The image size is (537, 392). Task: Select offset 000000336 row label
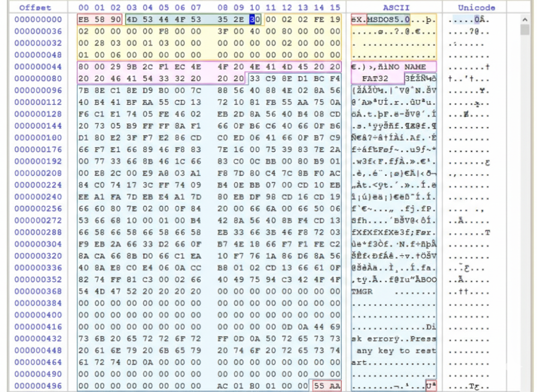pyautogui.click(x=38, y=268)
